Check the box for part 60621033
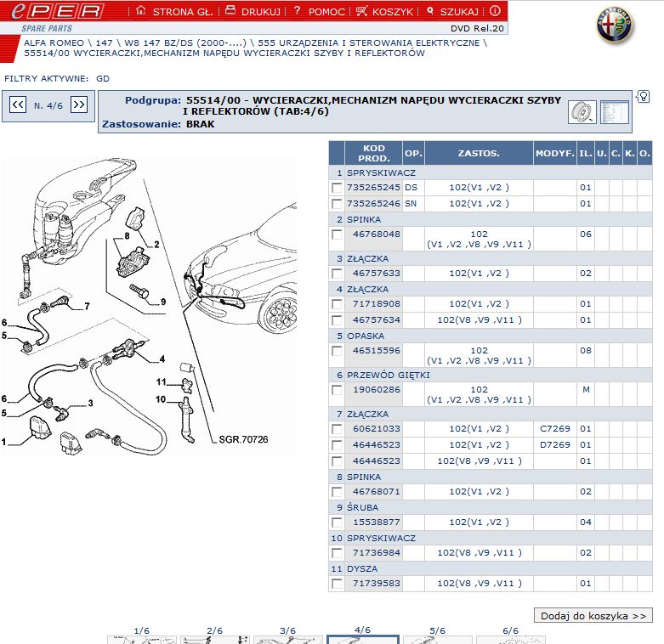664x644 pixels. (337, 429)
